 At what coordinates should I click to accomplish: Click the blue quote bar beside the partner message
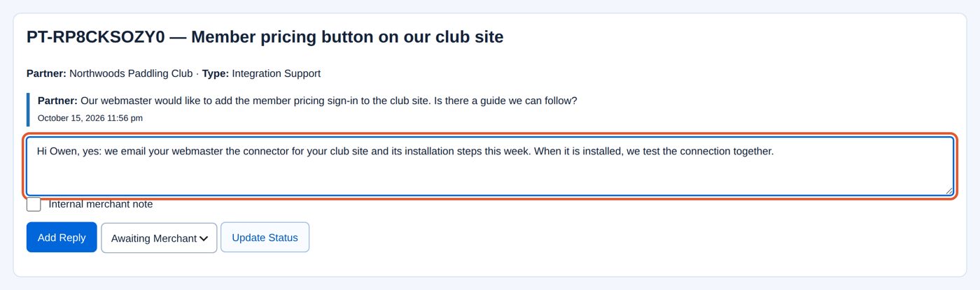click(x=28, y=110)
